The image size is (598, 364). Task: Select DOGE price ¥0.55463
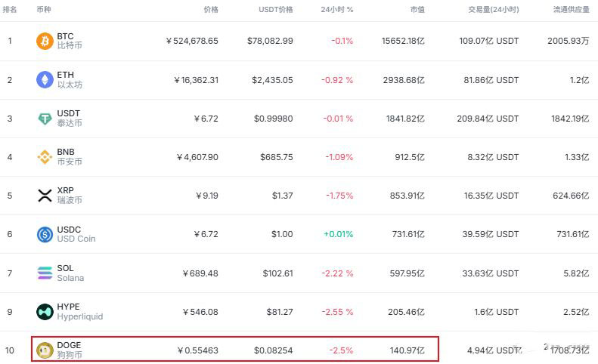coord(197,350)
